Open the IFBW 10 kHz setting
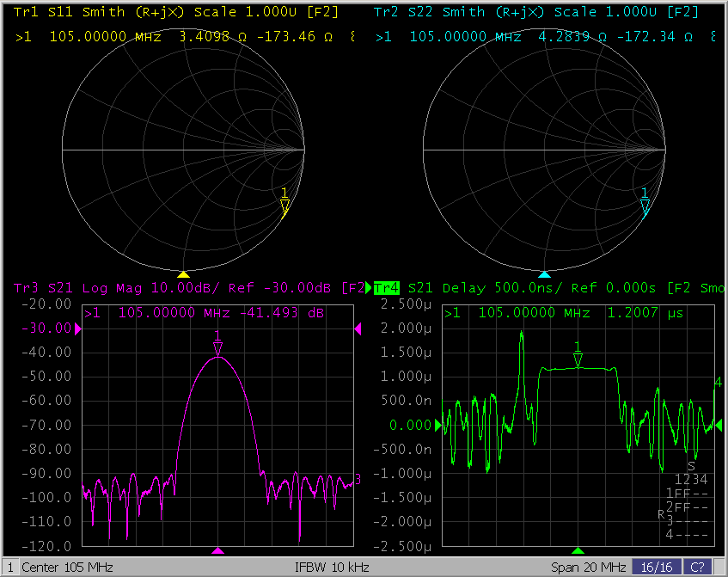This screenshot has height=577, width=728. [333, 568]
